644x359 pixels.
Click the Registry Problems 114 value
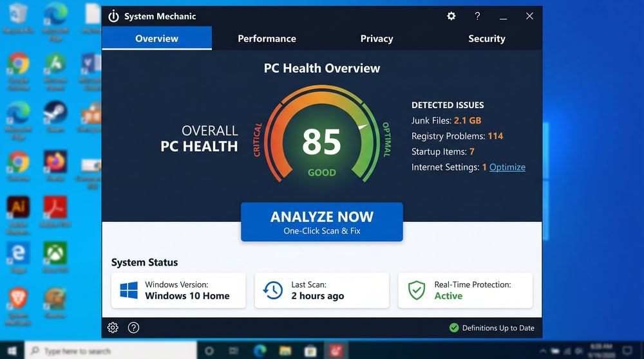[x=495, y=136]
